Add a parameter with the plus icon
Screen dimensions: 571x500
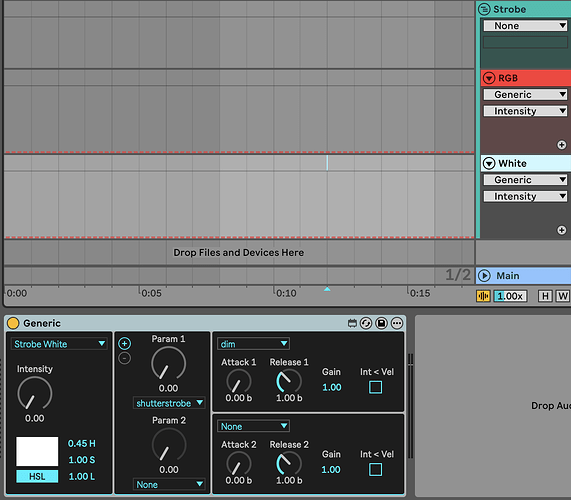(125, 343)
